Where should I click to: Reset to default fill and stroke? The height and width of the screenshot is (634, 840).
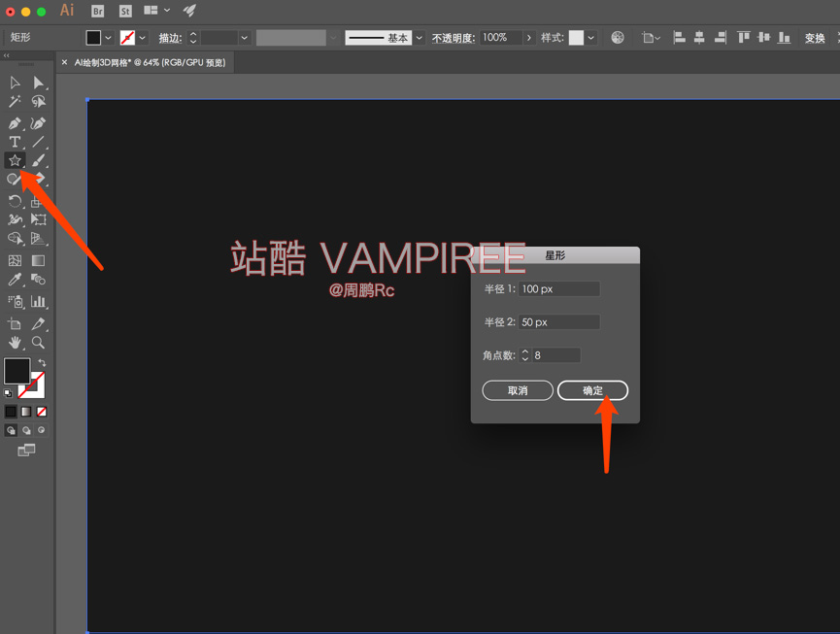coord(8,393)
